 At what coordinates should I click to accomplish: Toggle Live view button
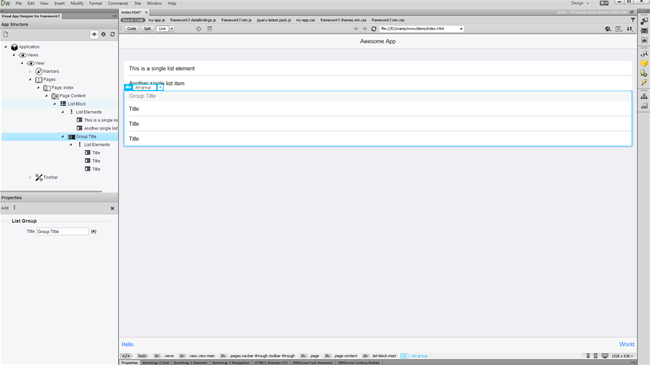[162, 29]
